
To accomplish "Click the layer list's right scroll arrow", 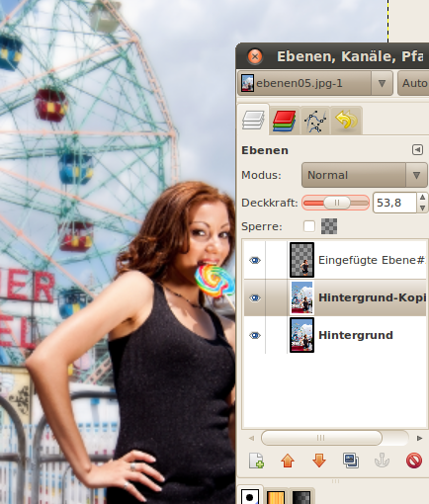I will (419, 438).
